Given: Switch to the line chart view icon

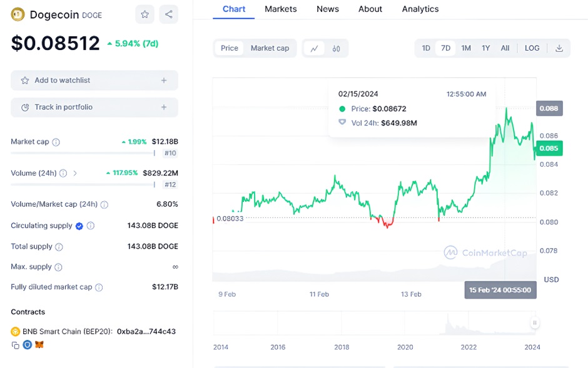Looking at the screenshot, I should 314,48.
